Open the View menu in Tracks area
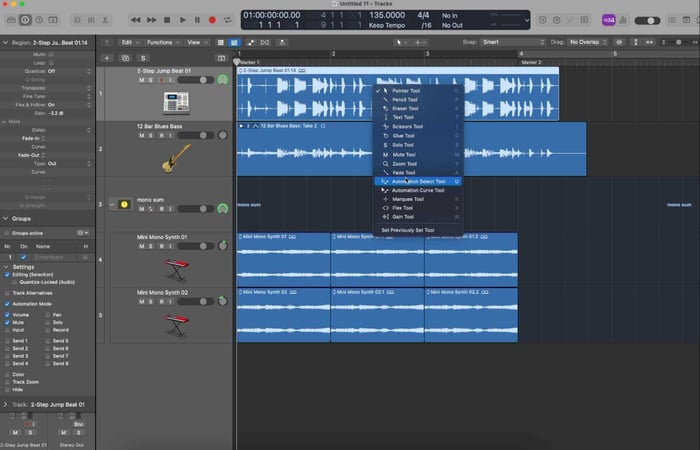This screenshot has width=700, height=450. pos(196,42)
